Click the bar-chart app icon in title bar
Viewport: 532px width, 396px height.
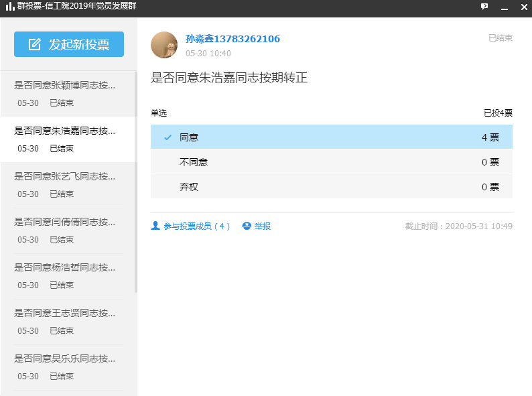coord(10,6)
